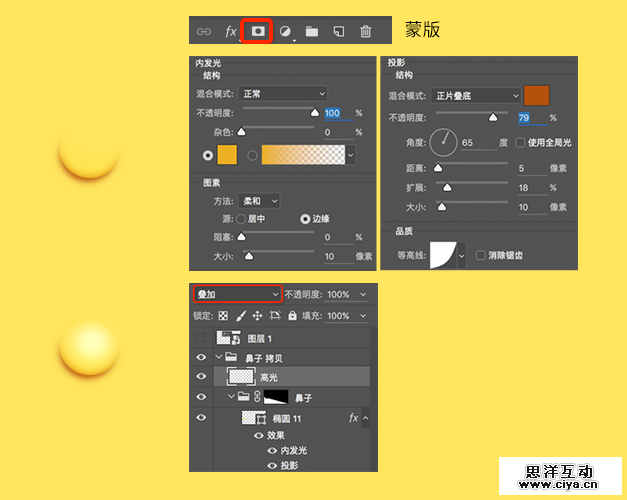Create a new layer group folder
The width and height of the screenshot is (627, 500).
(x=312, y=31)
